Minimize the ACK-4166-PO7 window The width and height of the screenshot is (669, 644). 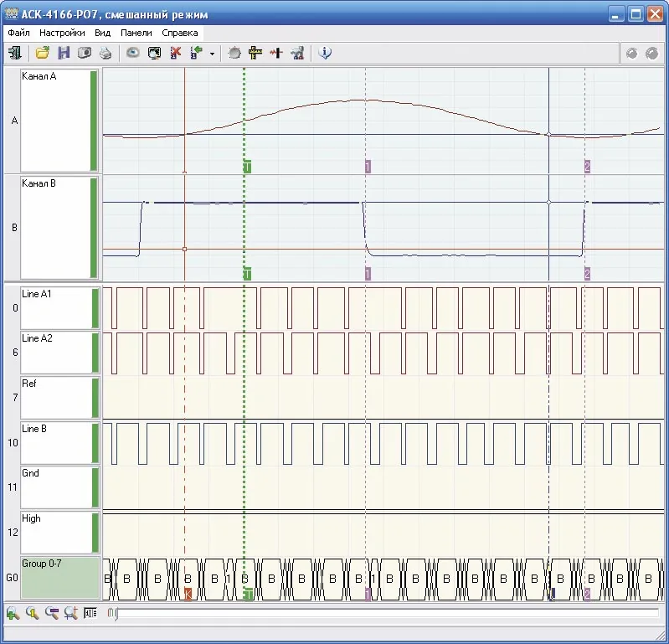click(615, 15)
